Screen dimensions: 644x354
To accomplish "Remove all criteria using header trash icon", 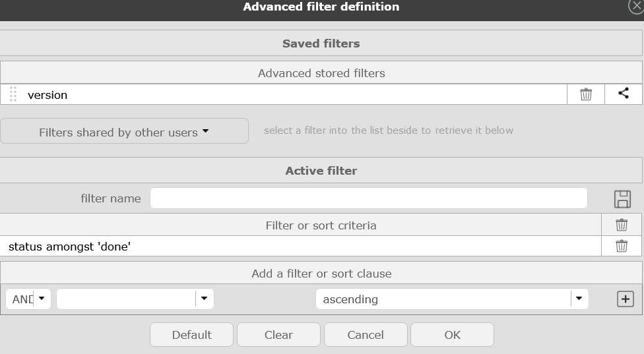I will [622, 225].
